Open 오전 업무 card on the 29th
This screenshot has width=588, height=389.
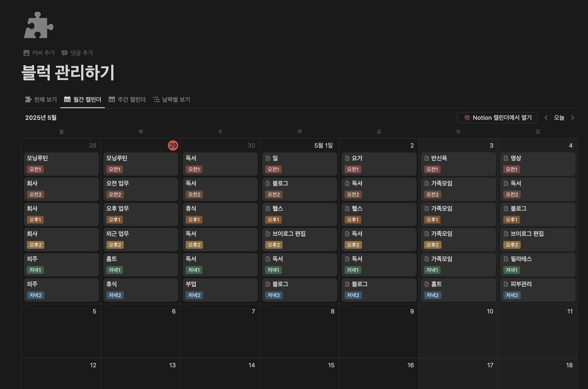pyautogui.click(x=141, y=189)
